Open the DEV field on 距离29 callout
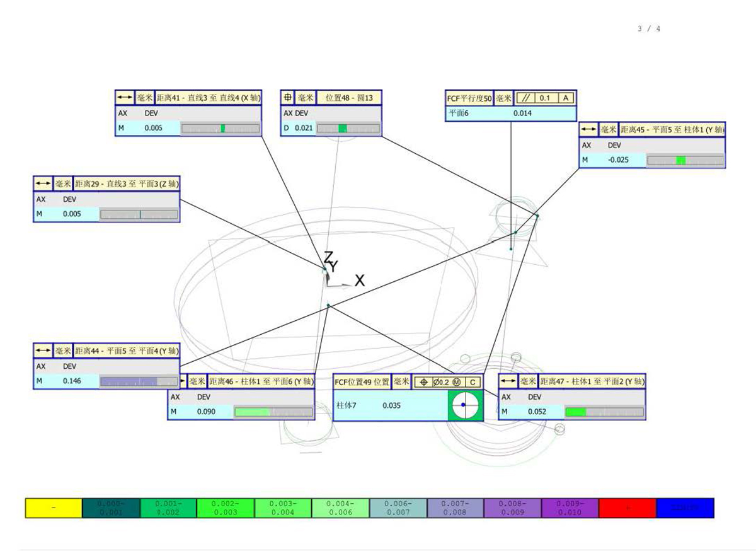The image size is (756, 551). click(x=69, y=199)
